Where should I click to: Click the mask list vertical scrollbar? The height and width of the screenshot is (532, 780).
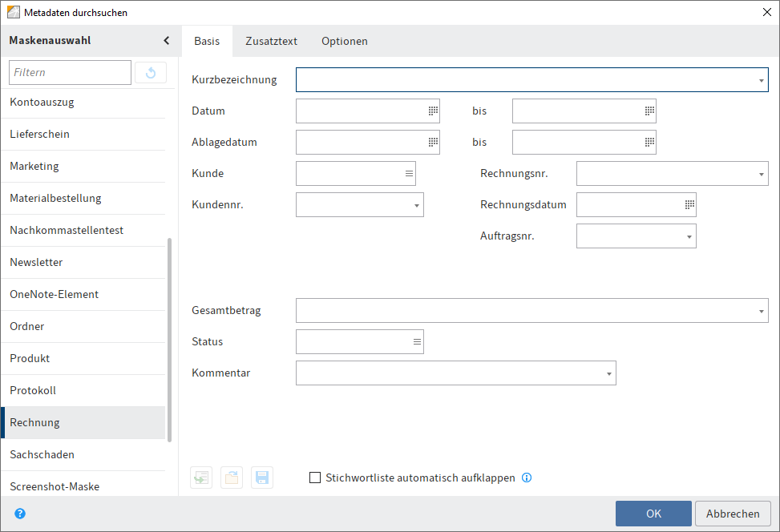click(170, 340)
